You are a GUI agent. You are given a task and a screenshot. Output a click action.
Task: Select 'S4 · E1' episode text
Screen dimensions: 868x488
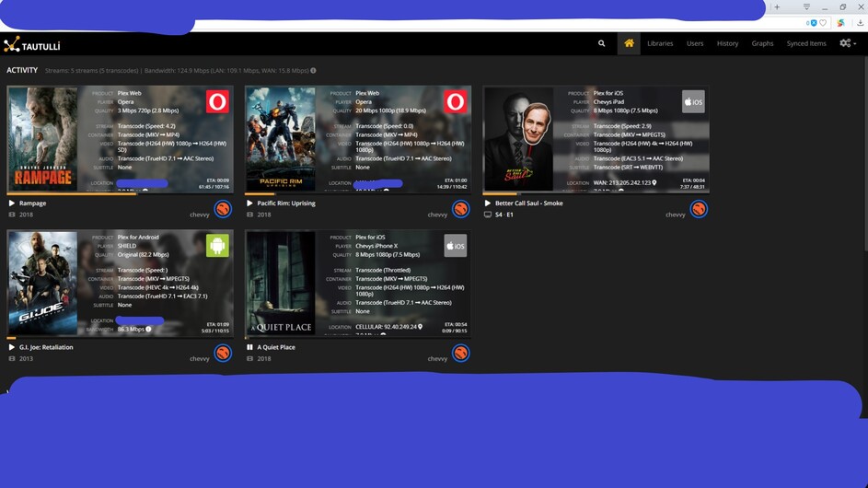pos(504,215)
